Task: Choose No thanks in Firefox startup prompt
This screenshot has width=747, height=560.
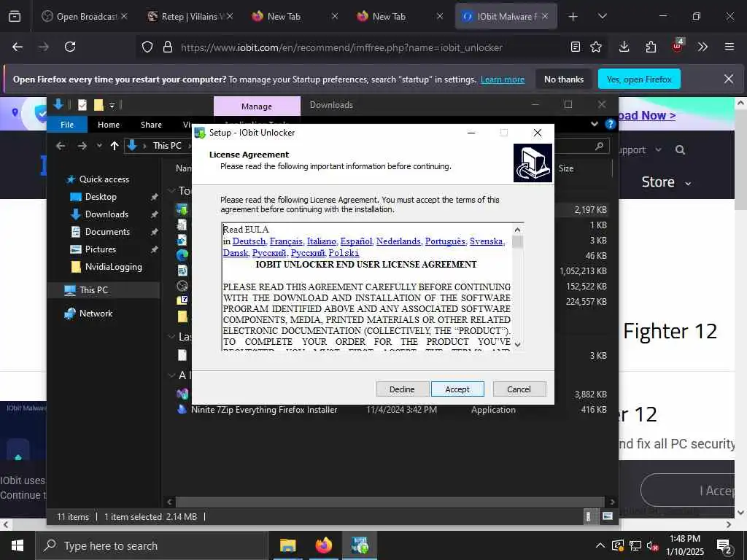Action: click(x=564, y=79)
